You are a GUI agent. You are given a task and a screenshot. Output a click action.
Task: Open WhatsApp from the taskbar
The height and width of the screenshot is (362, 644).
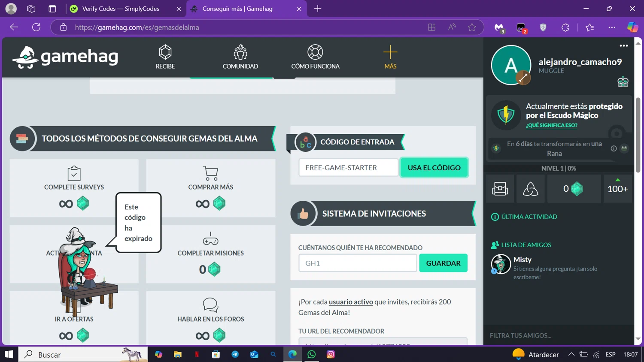312,354
